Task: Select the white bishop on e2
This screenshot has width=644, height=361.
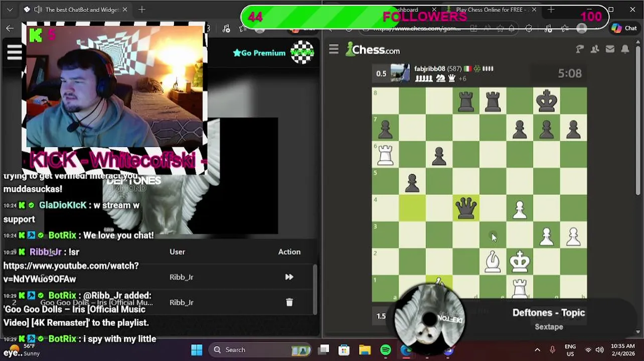Action: [493, 261]
